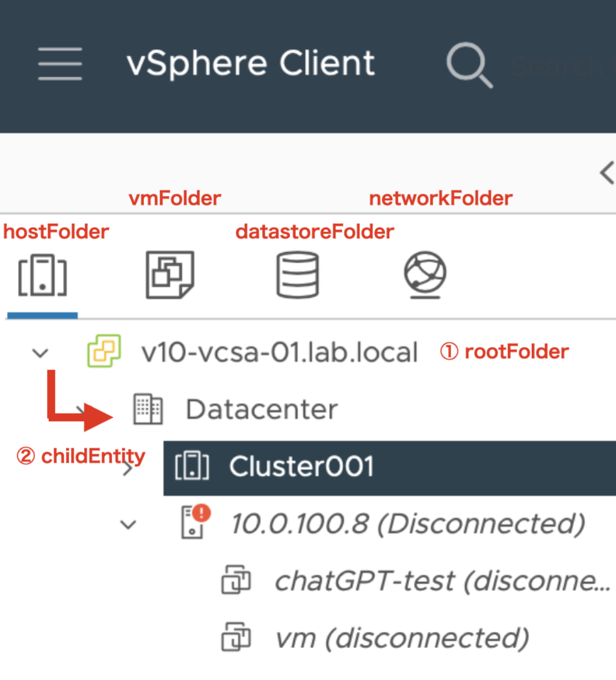Collapse the v10-vcsa-01.lab.local tree node

coord(40,352)
